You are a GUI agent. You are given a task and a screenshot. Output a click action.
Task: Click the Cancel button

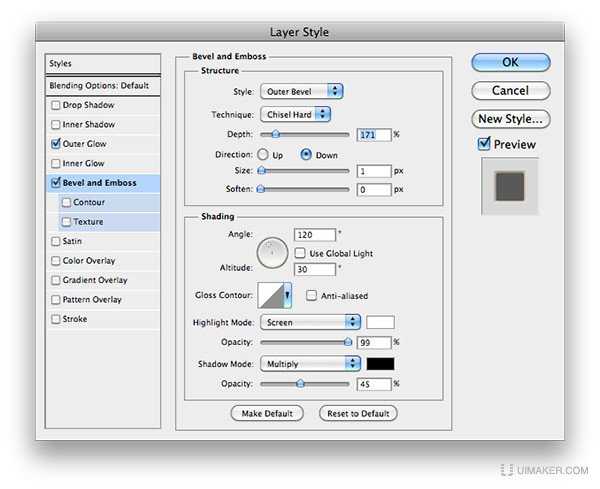click(x=511, y=91)
